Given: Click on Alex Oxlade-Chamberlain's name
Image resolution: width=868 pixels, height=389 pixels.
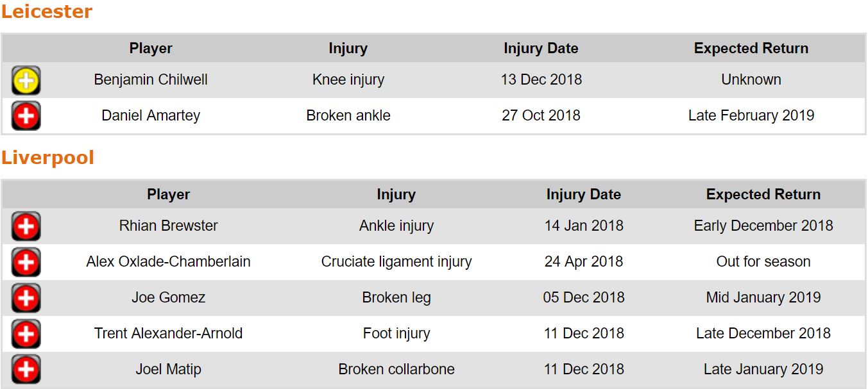Looking at the screenshot, I should coord(168,261).
